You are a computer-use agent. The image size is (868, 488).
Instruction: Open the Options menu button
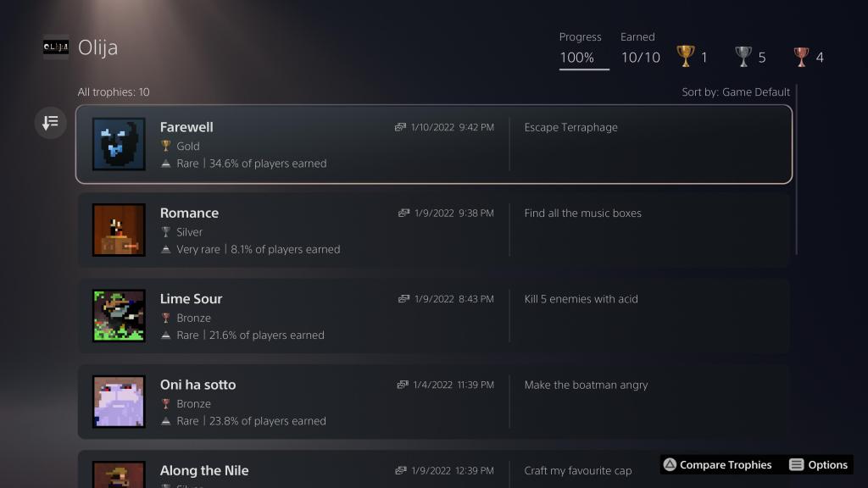pos(819,464)
